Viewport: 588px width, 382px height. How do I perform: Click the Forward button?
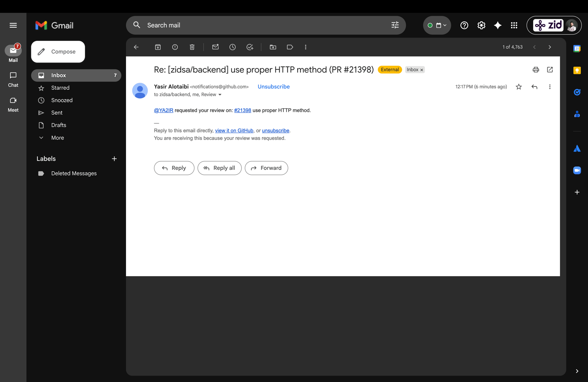(x=266, y=168)
